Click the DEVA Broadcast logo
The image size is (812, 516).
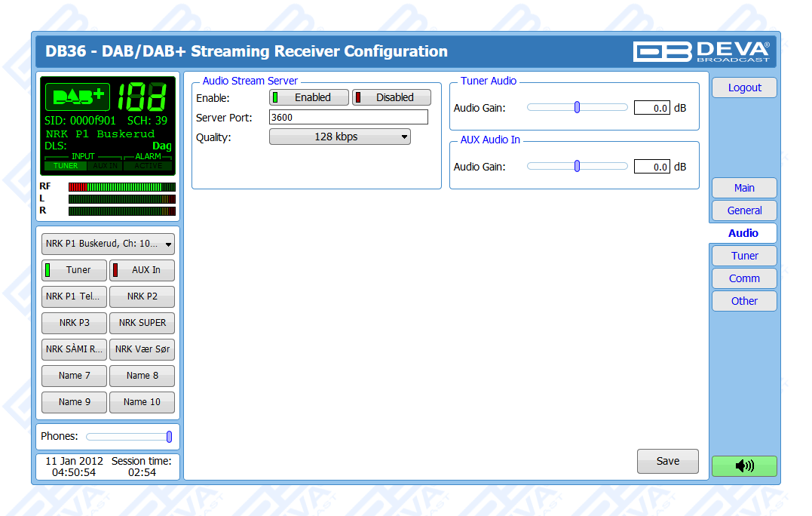(701, 51)
